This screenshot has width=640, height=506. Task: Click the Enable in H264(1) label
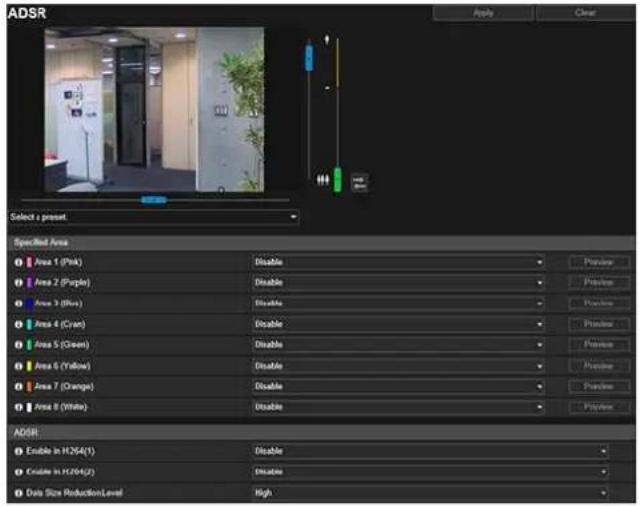pos(60,451)
